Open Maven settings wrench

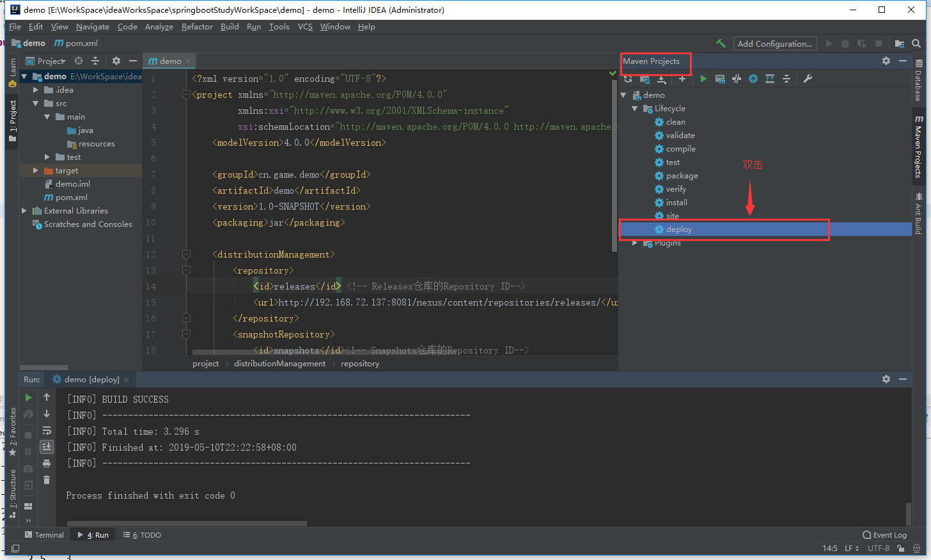coord(808,79)
